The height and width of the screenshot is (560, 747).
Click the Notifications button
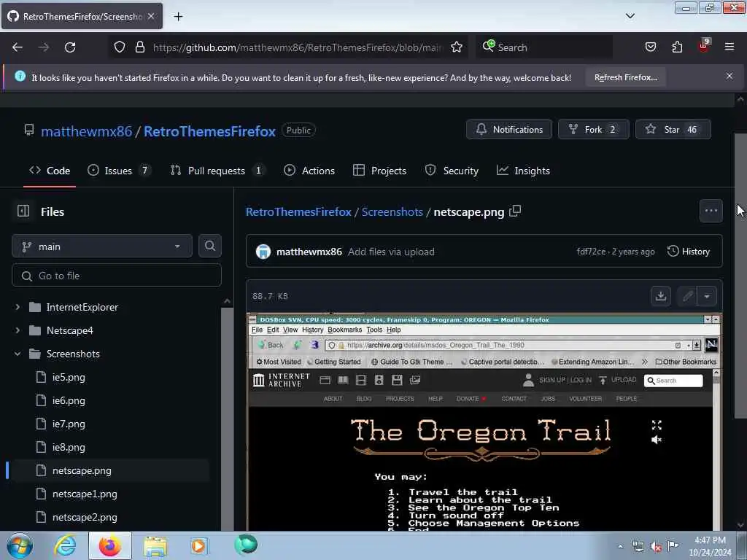(508, 130)
